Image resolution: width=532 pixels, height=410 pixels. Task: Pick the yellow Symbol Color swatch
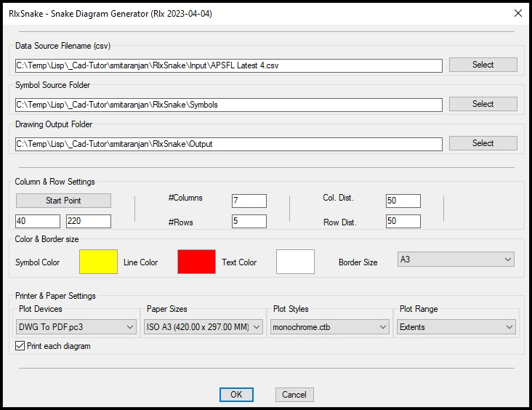click(x=98, y=262)
